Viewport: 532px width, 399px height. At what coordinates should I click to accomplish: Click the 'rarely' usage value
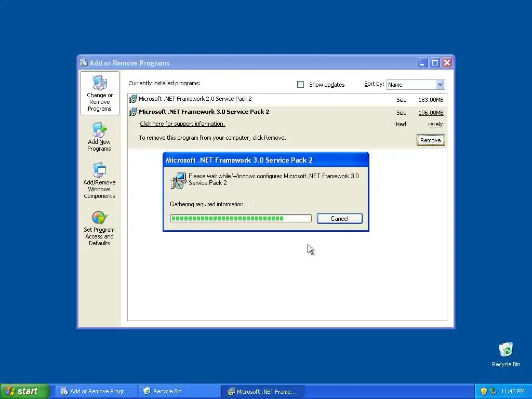click(435, 124)
